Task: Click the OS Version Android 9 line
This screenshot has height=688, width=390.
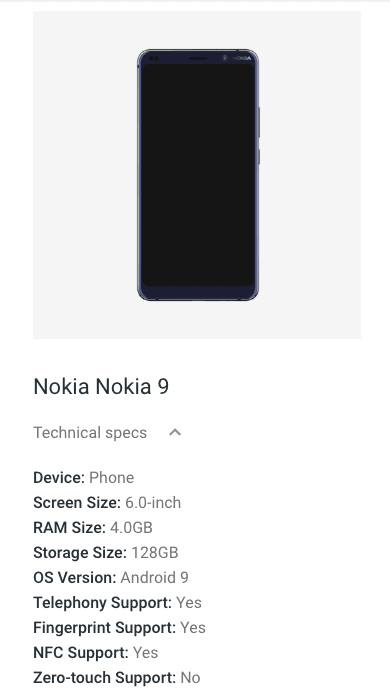Action: tap(111, 577)
